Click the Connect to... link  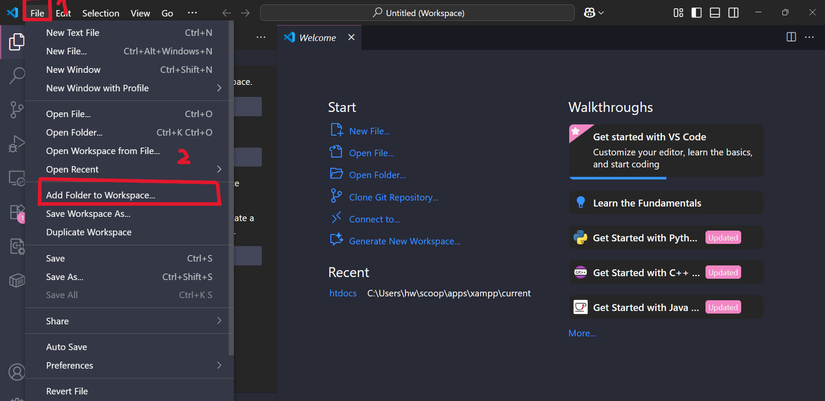[x=374, y=219]
